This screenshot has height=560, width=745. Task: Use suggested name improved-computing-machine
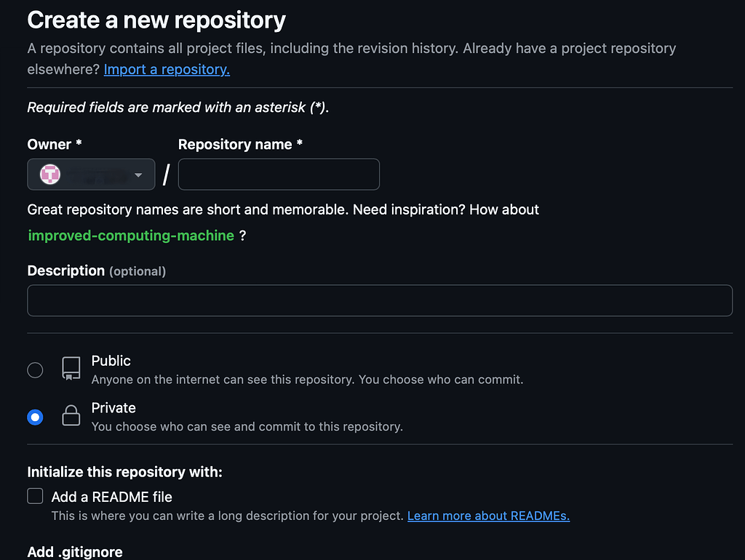pos(131,236)
